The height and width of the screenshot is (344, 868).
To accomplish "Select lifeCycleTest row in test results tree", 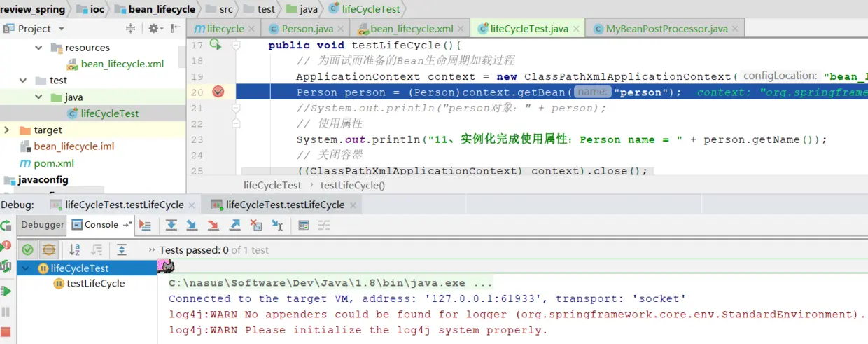I will [x=87, y=268].
